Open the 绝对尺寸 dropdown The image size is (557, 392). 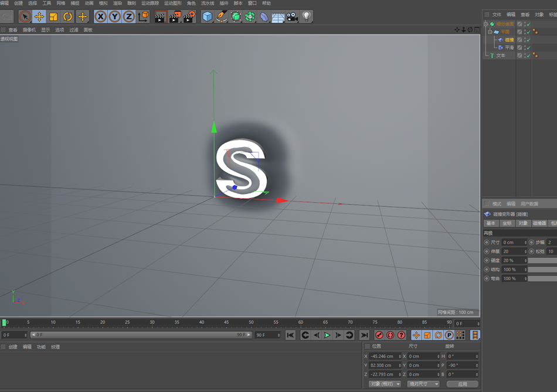coord(423,384)
